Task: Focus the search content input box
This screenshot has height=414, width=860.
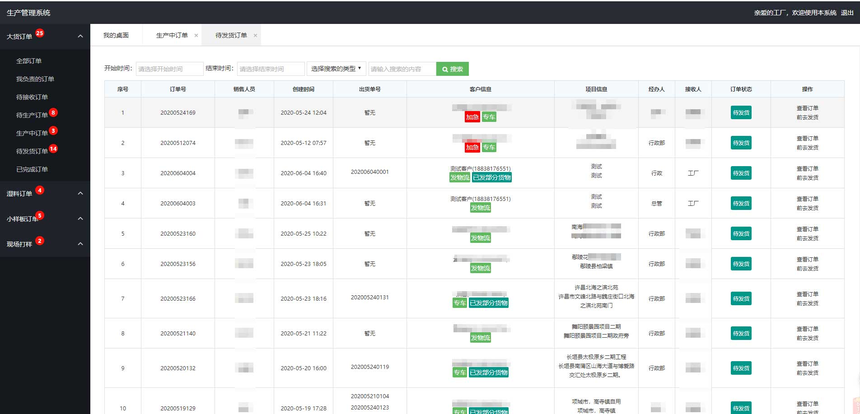Action: (401, 69)
